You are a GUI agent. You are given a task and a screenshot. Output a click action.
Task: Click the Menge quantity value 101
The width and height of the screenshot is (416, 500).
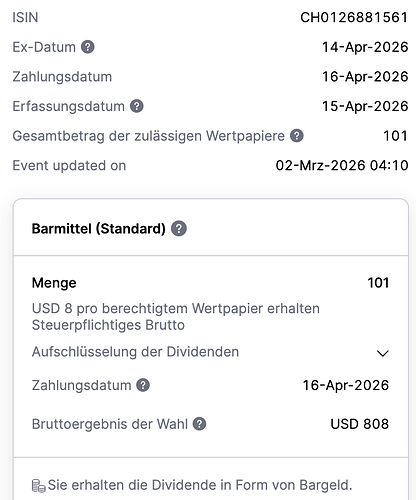point(378,283)
